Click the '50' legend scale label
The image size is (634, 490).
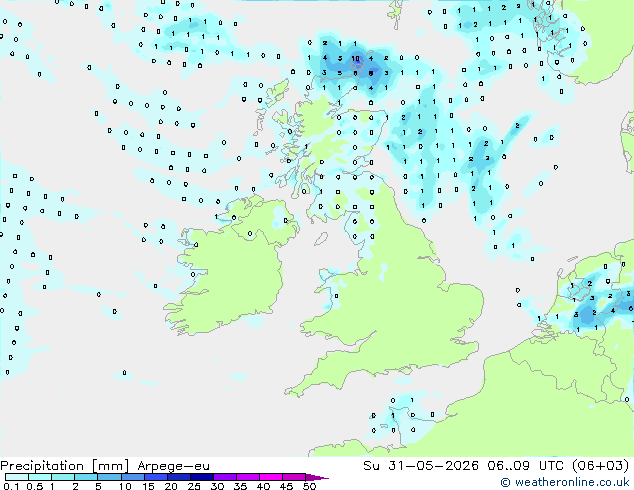[309, 486]
